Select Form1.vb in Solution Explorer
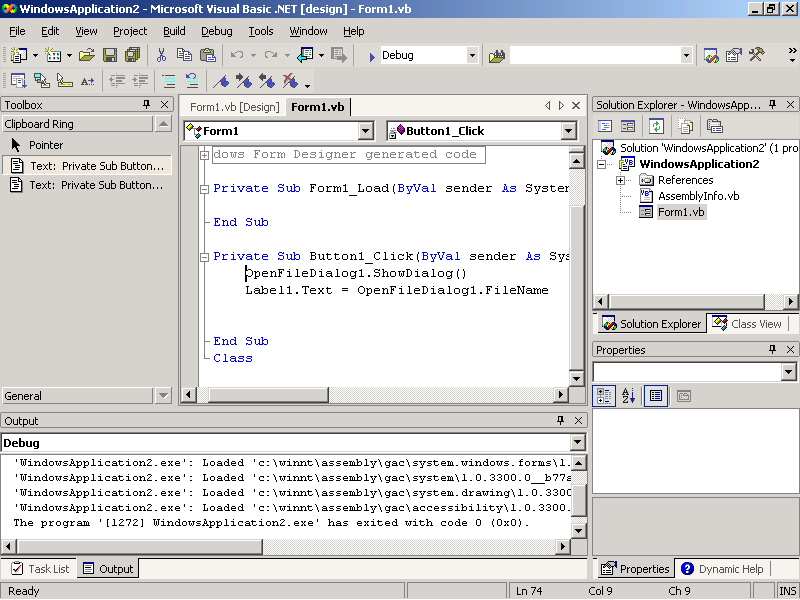Screen dimensions: 800x600 pyautogui.click(x=681, y=212)
